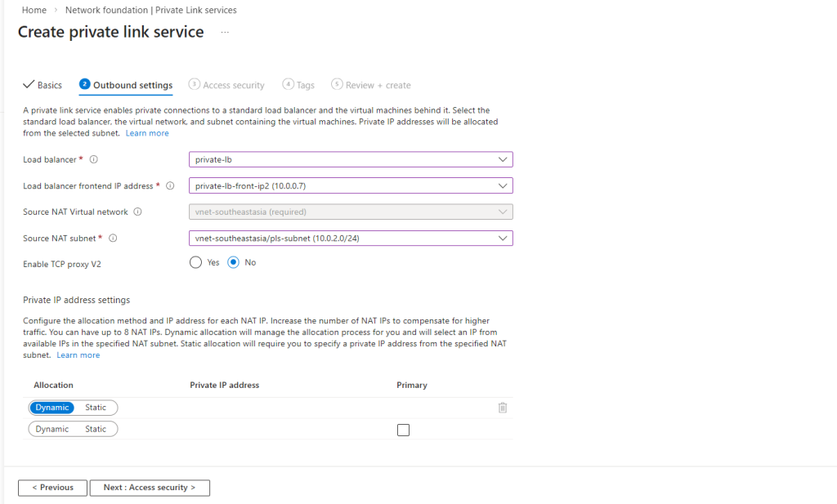The width and height of the screenshot is (837, 504).
Task: Click Home in the breadcrumb
Action: (34, 10)
